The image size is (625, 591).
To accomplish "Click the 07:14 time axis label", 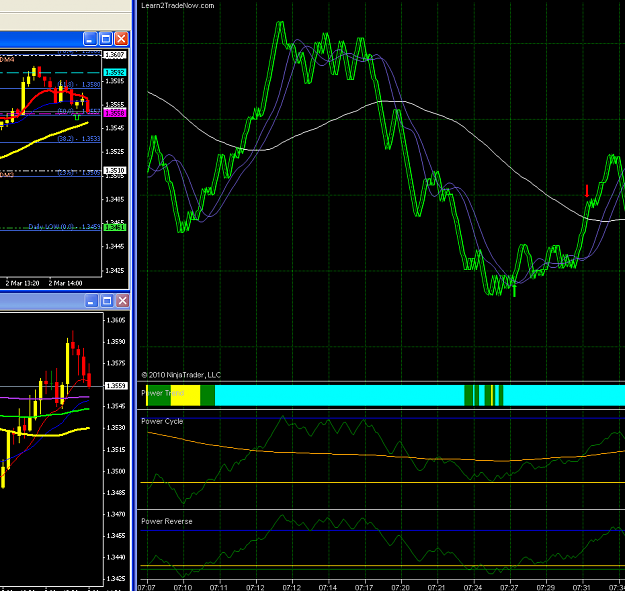I will [328, 587].
